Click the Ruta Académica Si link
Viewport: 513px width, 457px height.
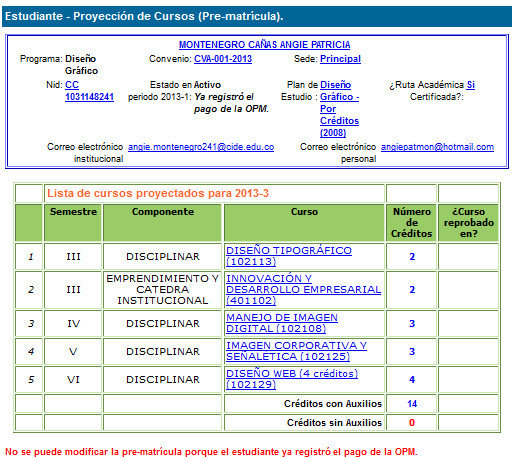471,85
